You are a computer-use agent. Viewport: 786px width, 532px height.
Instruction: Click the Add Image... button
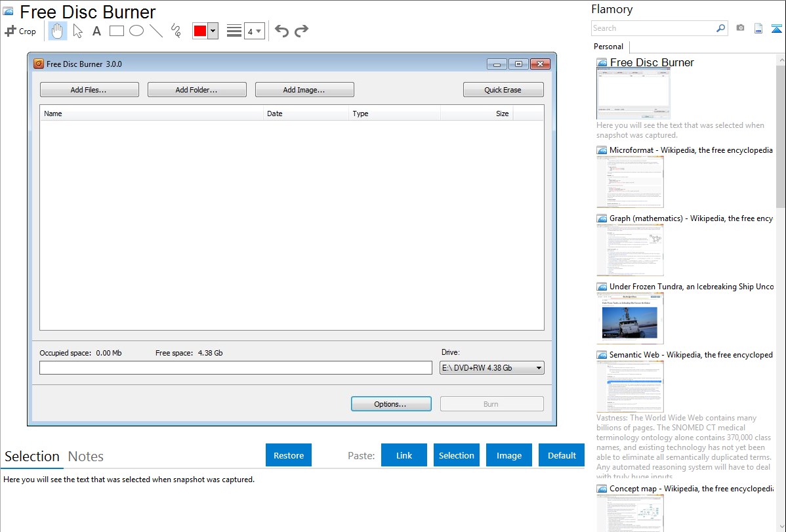[304, 90]
